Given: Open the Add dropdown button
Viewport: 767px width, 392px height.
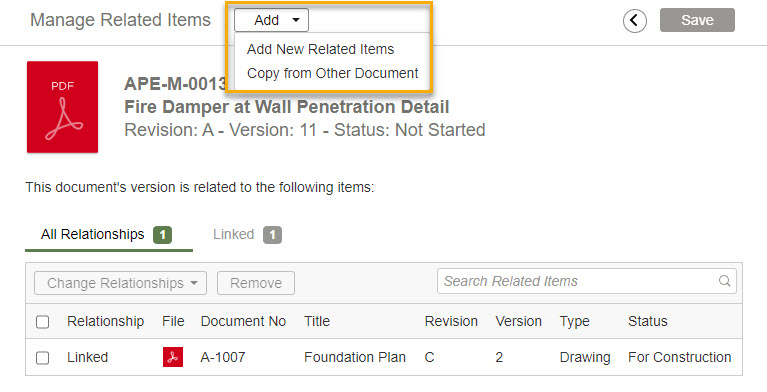Looking at the screenshot, I should [x=271, y=20].
